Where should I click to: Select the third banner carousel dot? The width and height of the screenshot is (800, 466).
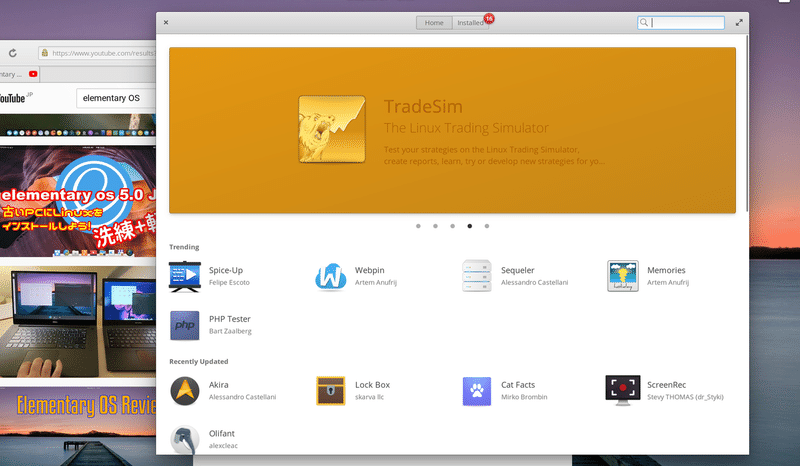pos(453,226)
